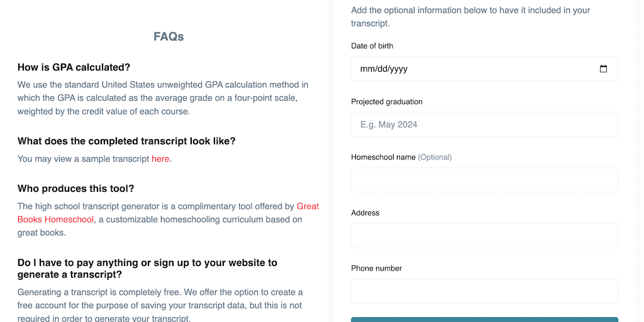Click into the Phone number field
644x322 pixels.
click(484, 291)
